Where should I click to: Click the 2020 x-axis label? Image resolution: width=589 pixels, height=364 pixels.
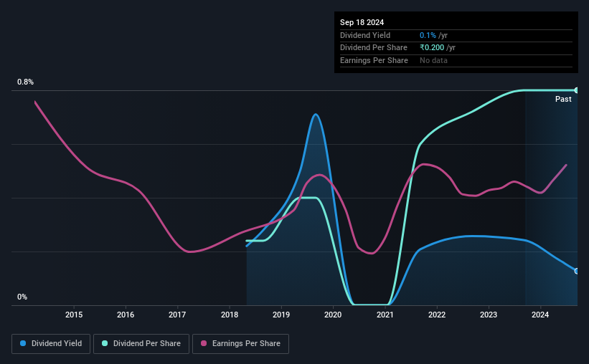click(x=333, y=315)
